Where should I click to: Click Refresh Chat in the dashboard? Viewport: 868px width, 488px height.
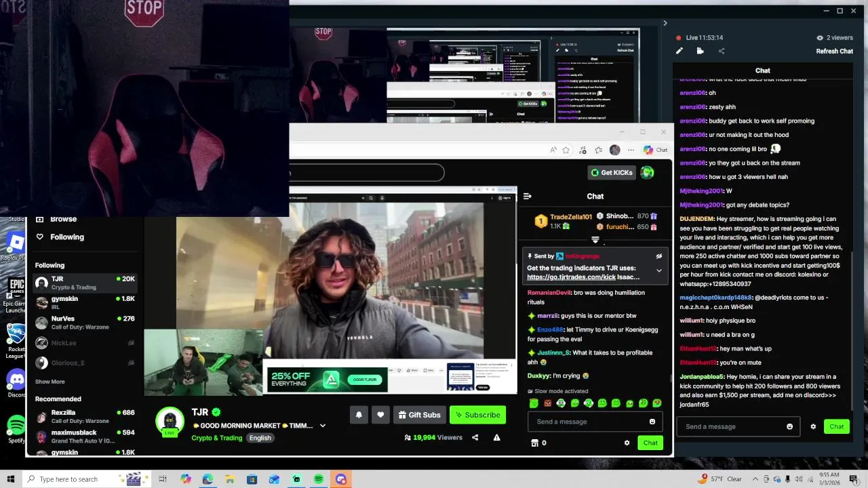click(x=834, y=52)
